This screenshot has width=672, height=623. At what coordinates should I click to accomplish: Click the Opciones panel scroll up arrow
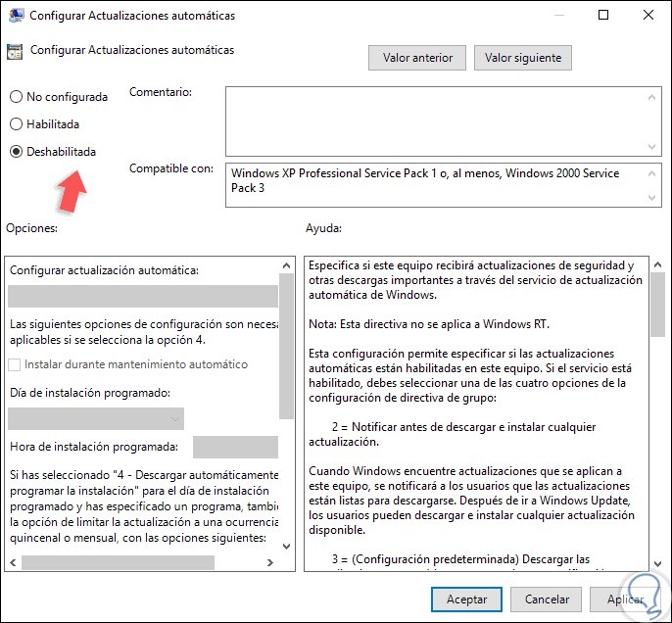coord(287,265)
